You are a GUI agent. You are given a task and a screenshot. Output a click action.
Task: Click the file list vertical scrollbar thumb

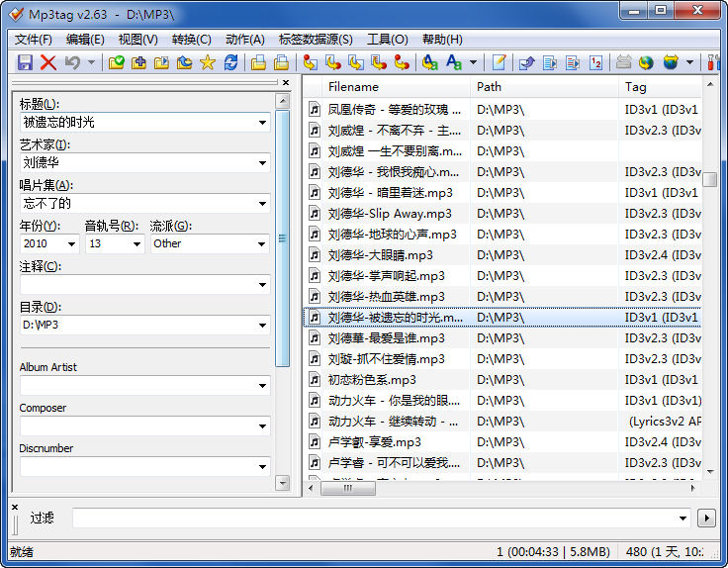click(x=710, y=179)
